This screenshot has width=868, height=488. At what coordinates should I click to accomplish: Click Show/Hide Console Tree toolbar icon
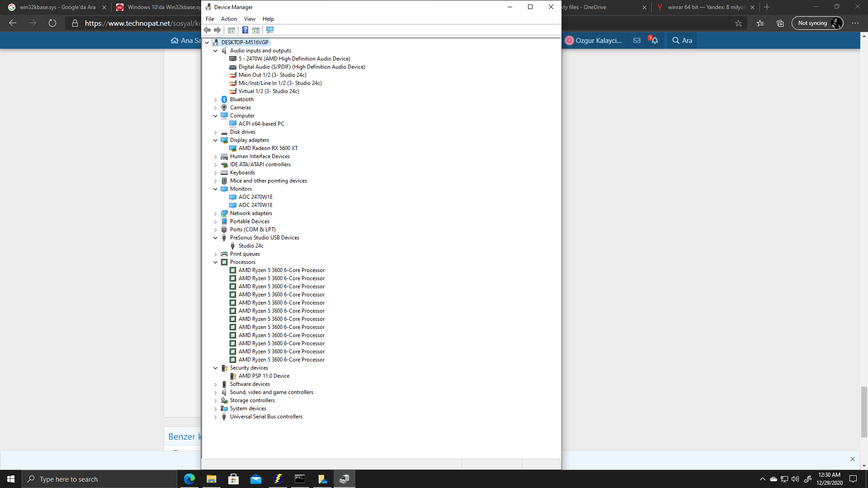[x=231, y=30]
